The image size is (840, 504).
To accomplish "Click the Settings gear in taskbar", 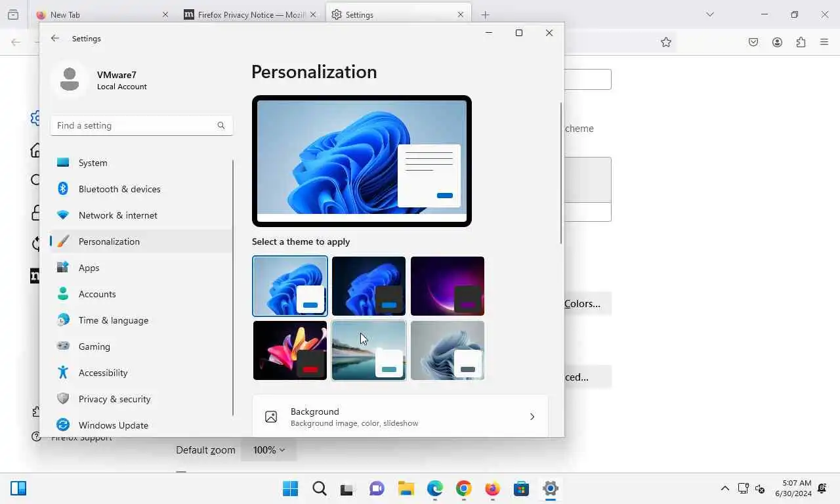I will (551, 488).
